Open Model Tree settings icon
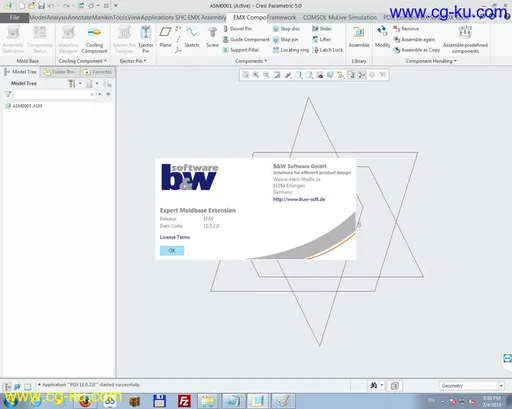The image size is (512, 409). tap(71, 84)
